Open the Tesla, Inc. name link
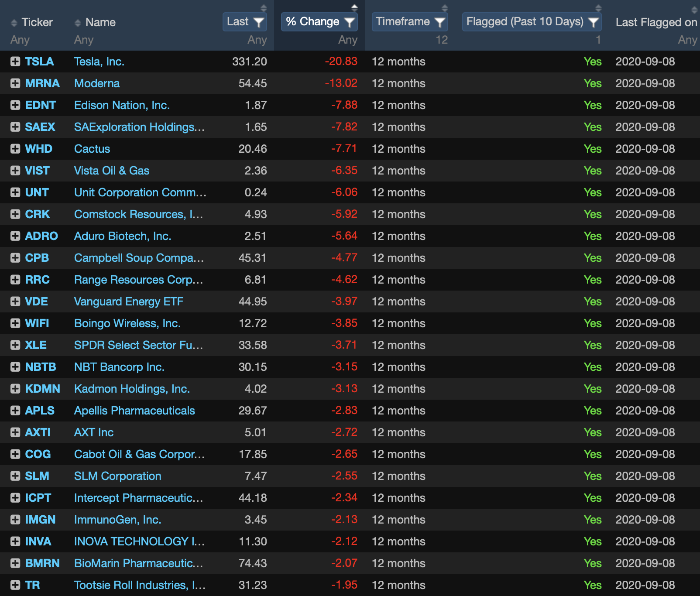The width and height of the screenshot is (700, 596). point(99,62)
